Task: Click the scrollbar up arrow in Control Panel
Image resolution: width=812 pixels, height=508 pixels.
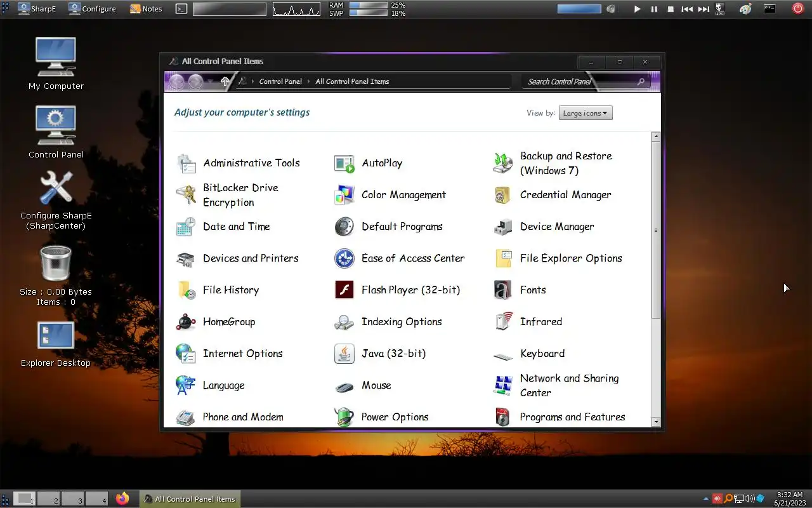Action: pyautogui.click(x=656, y=137)
